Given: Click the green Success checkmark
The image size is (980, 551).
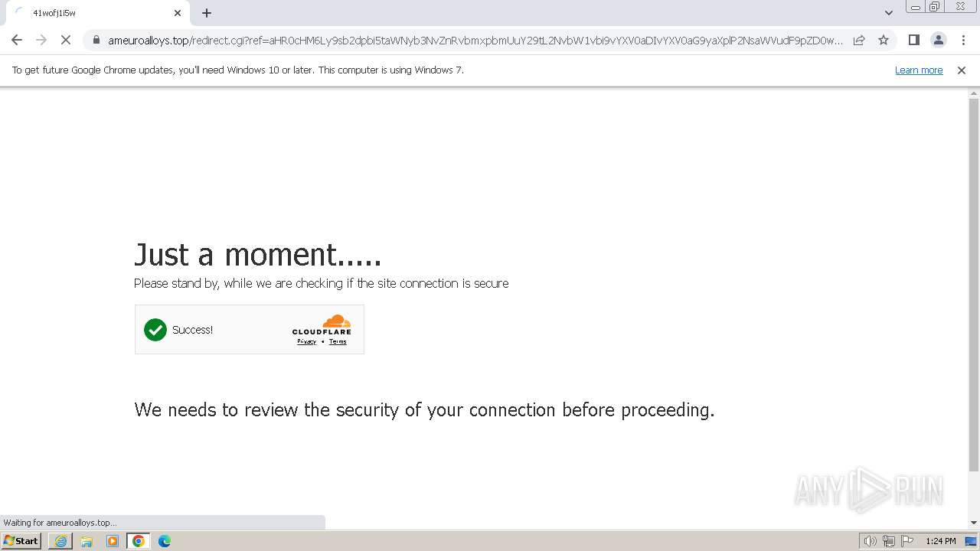Looking at the screenshot, I should [x=155, y=330].
